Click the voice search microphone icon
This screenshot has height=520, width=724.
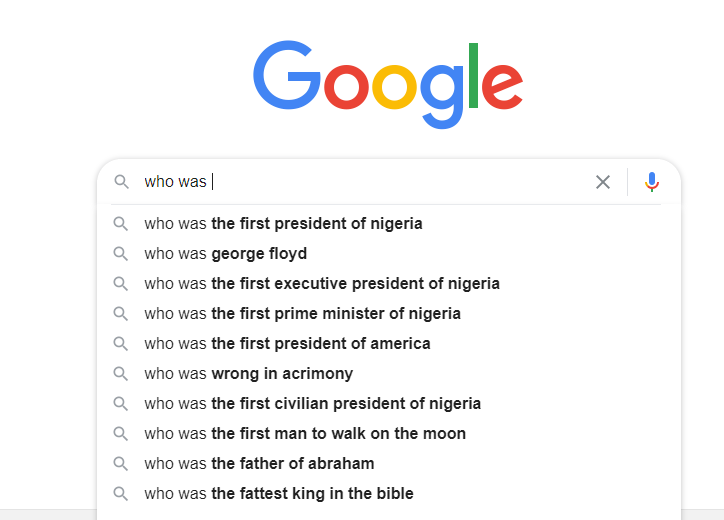coord(652,182)
